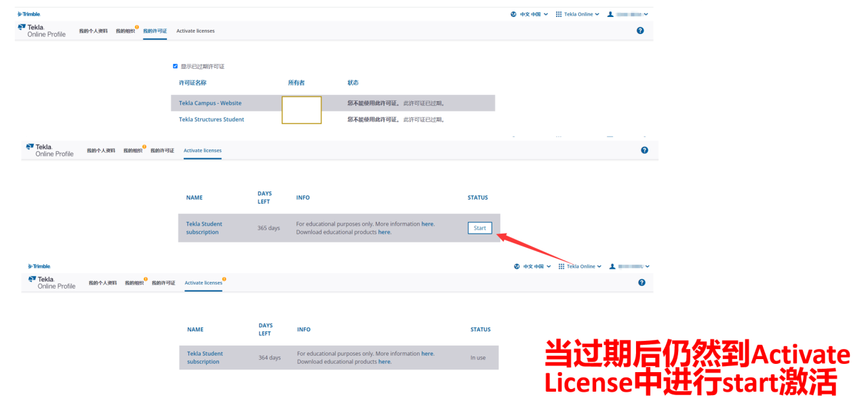
Task: Click the globe language icon in the header
Action: click(513, 14)
